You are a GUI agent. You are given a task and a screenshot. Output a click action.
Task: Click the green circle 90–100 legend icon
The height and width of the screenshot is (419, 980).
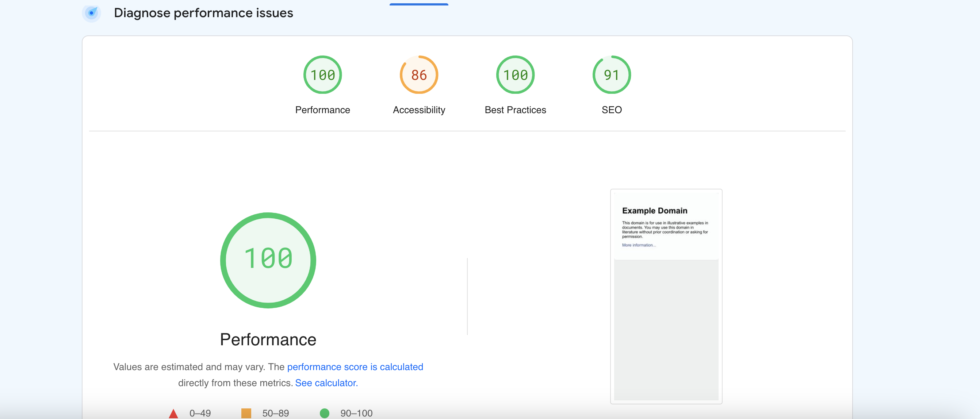click(x=325, y=413)
